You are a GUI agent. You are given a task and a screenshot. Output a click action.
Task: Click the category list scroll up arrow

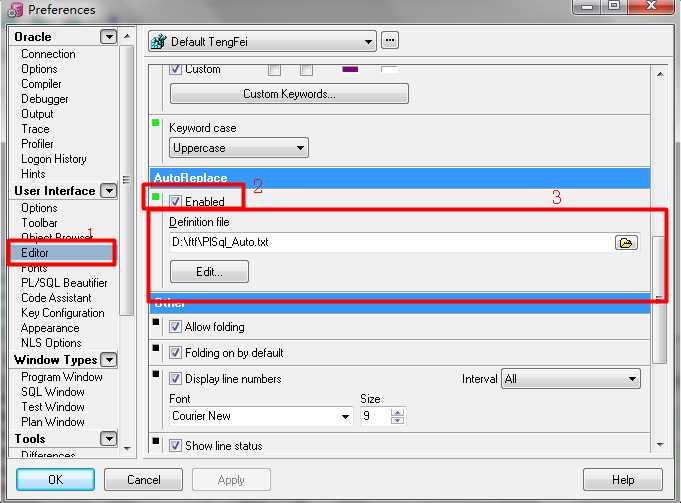pos(127,36)
